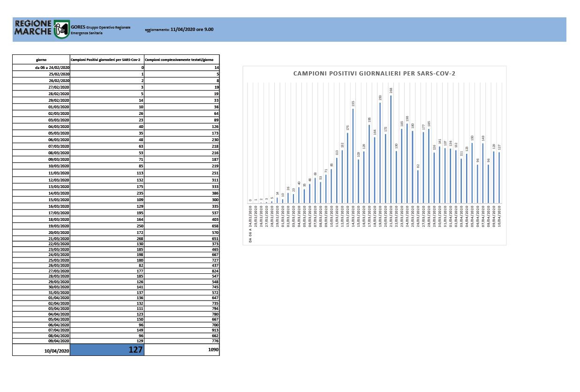
Task: Click the 01/04/2020 date cell in table
Action: pos(41,298)
